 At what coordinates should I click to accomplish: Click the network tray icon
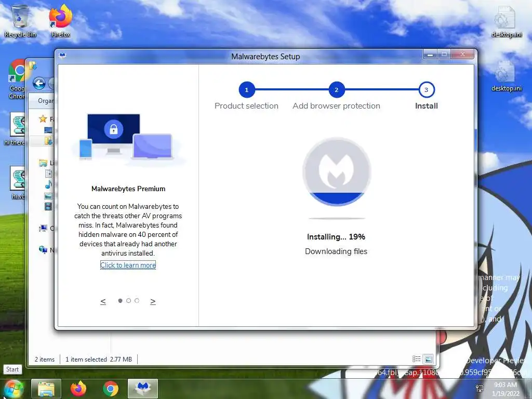480,389
